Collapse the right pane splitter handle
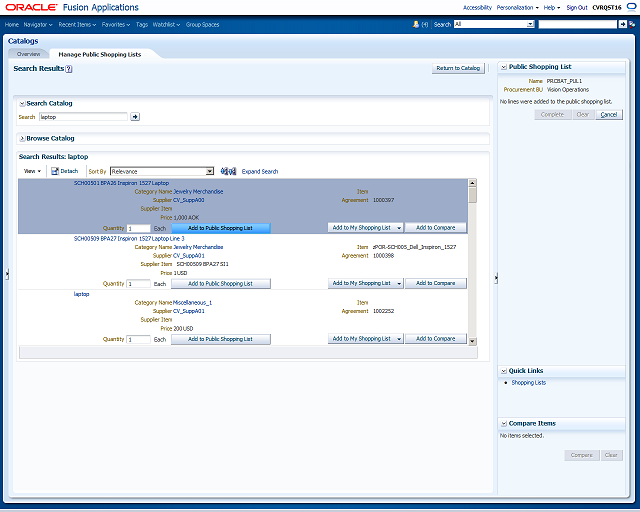Image resolution: width=640 pixels, height=512 pixels. tap(496, 278)
